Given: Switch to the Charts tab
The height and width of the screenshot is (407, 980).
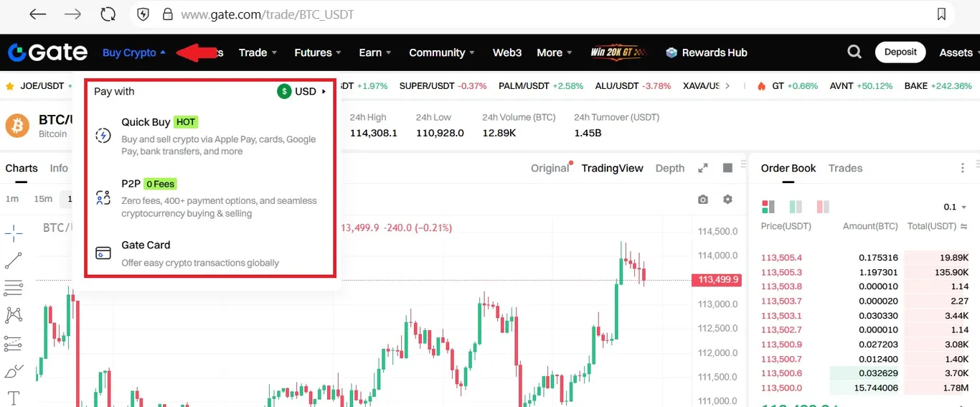Looking at the screenshot, I should click(x=22, y=168).
